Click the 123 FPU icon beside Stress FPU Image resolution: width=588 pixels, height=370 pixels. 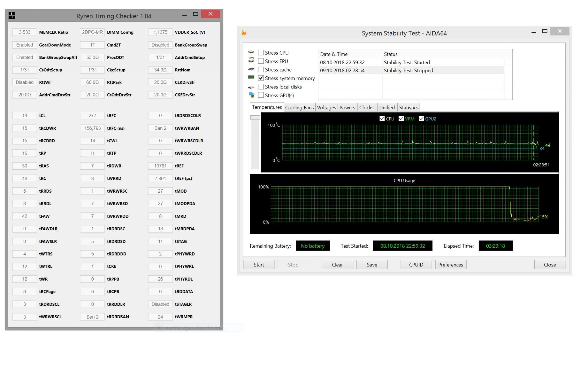coord(251,60)
